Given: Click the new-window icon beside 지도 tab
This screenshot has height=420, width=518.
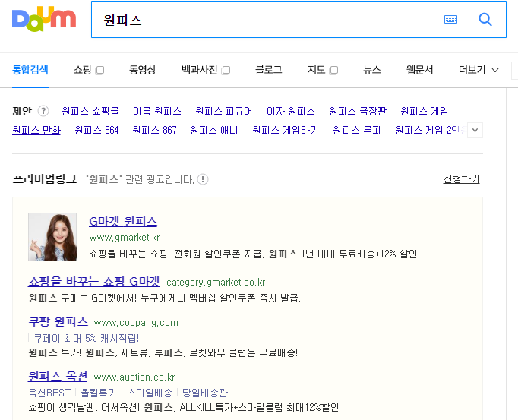Looking at the screenshot, I should 334,70.
